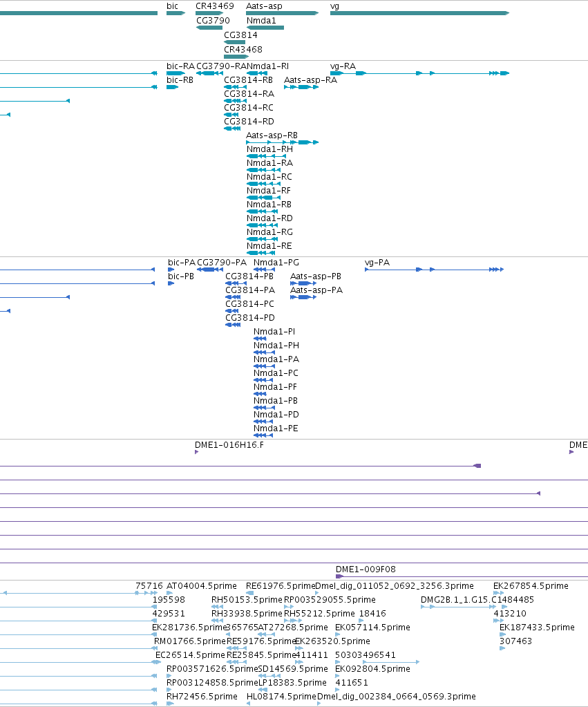Select the EK267854.5prime EST label
Viewport: 588px width, 707px height.
(531, 585)
